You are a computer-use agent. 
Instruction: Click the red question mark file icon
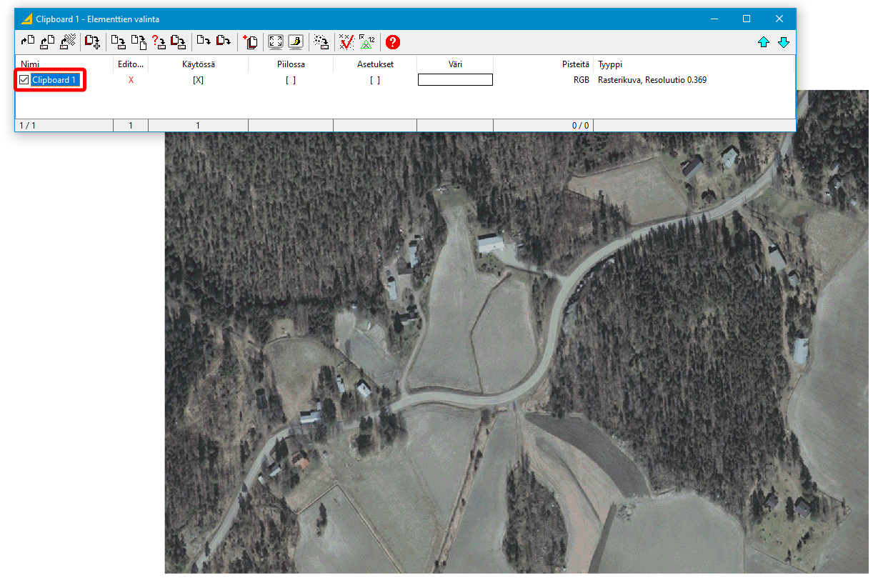point(159,42)
